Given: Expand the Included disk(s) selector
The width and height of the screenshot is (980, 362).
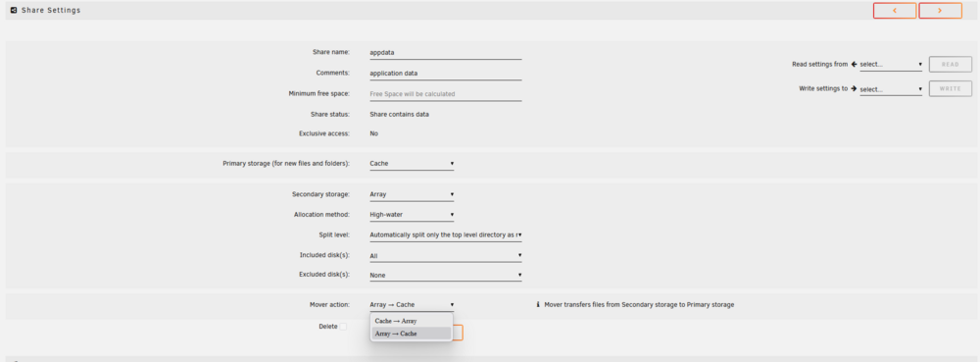Looking at the screenshot, I should 445,256.
